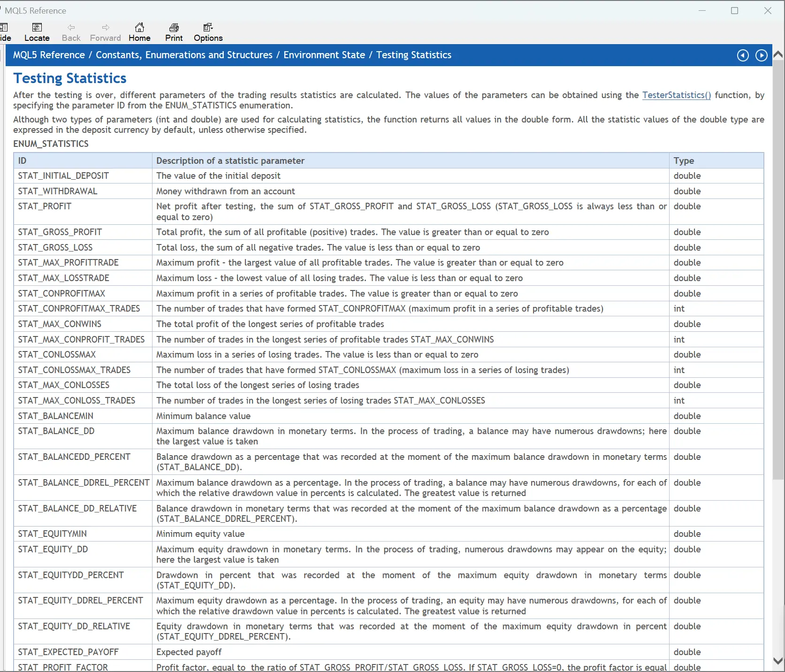Navigate to MQL5 Reference breadcrumb
Viewport: 785px width, 672px height.
coord(49,55)
